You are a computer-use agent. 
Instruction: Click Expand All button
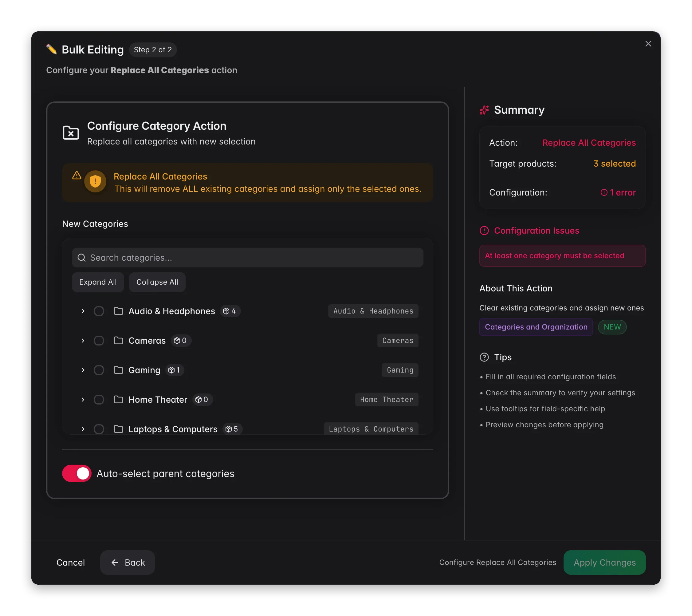pyautogui.click(x=98, y=282)
